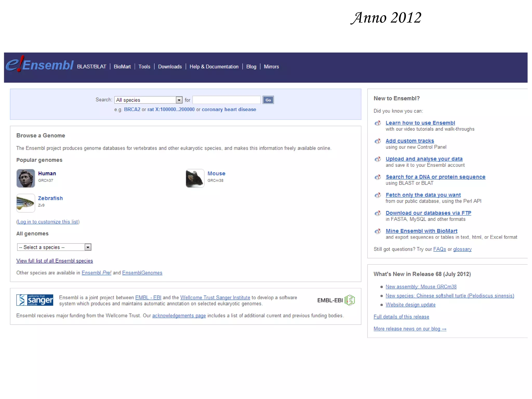
Task: Open Learn how to use Ensembl
Action: tap(420, 123)
